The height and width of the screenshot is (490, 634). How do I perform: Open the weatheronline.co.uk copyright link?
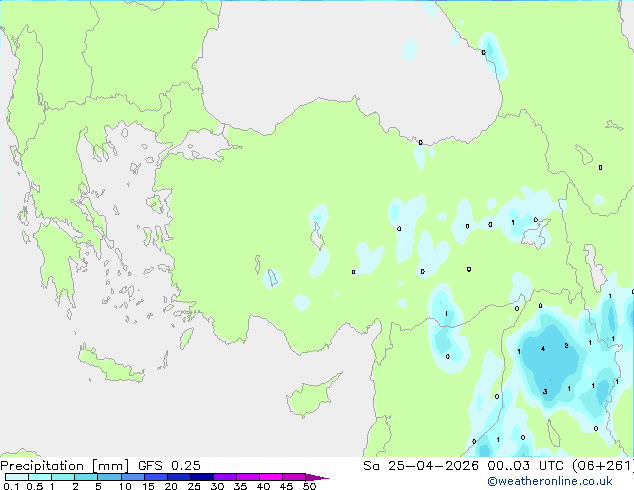pos(549,481)
